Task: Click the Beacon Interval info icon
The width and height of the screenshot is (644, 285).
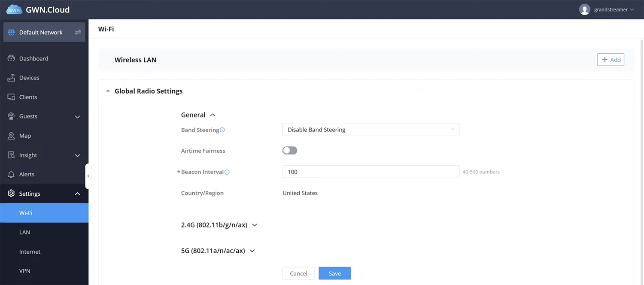Action: pyautogui.click(x=227, y=172)
